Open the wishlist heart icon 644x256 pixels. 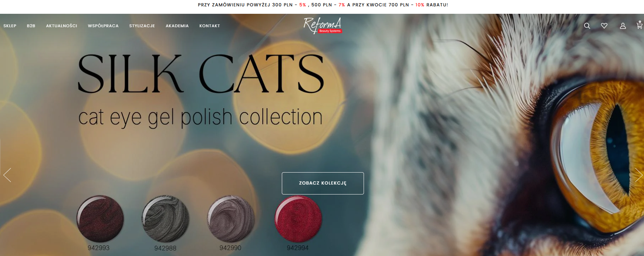(604, 26)
